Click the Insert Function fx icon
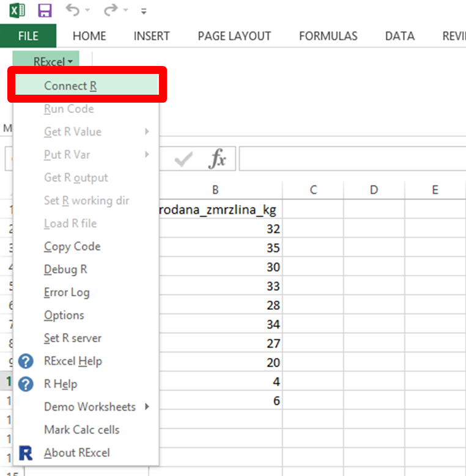Image resolution: width=466 pixels, height=476 pixels. tap(217, 158)
